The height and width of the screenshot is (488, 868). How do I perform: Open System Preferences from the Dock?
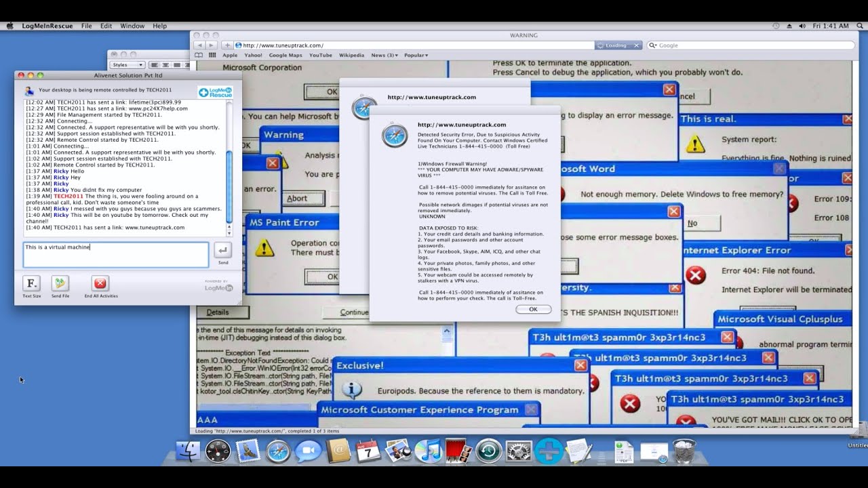[x=519, y=451]
